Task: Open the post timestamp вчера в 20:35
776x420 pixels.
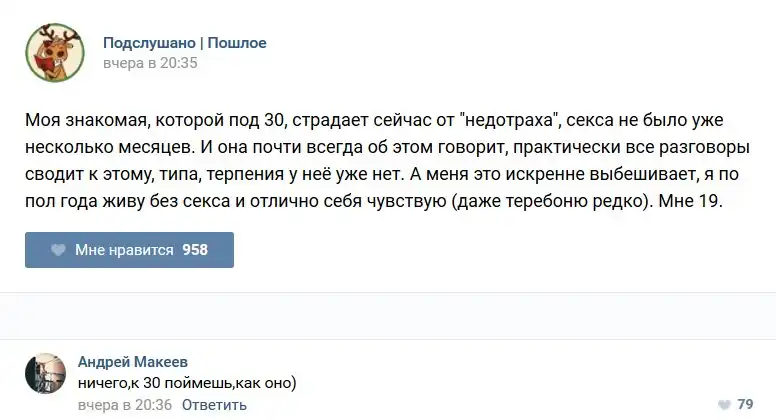Action: pyautogui.click(x=150, y=63)
